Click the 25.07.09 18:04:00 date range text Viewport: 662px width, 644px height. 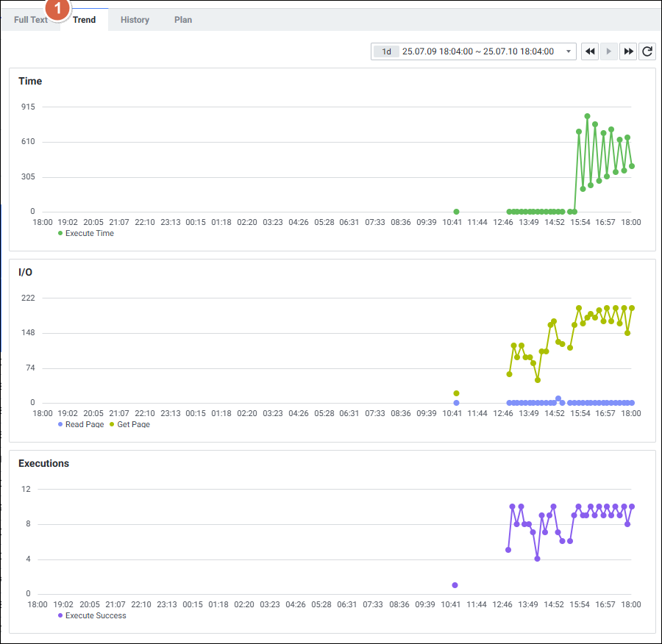coord(478,51)
